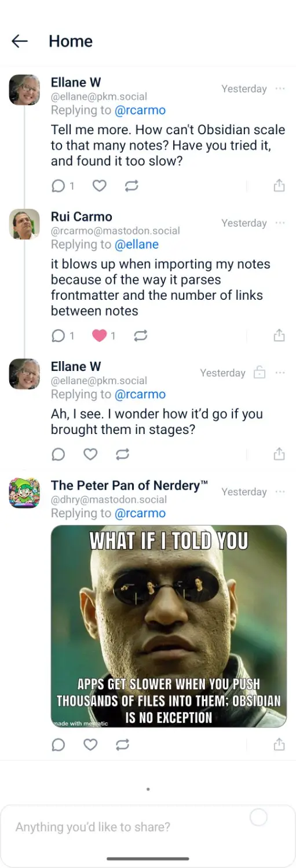Go back using the Home arrow
296x868 pixels.
(x=20, y=41)
